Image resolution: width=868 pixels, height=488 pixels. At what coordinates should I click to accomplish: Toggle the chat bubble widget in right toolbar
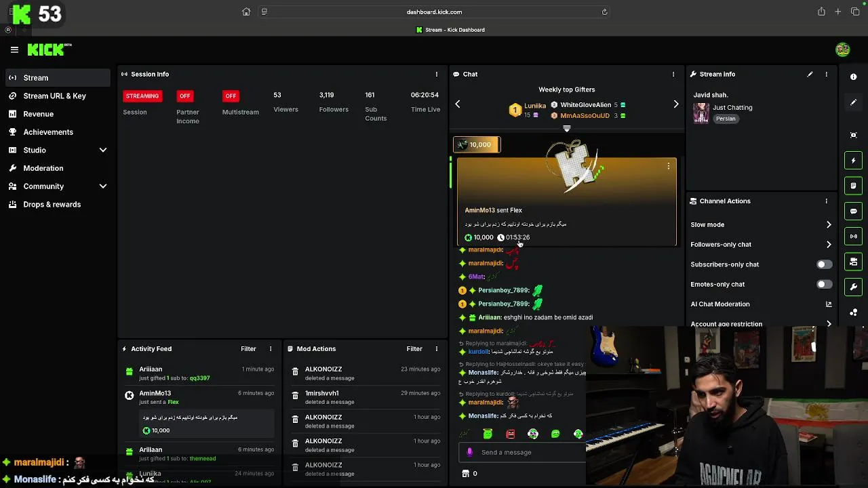point(854,211)
